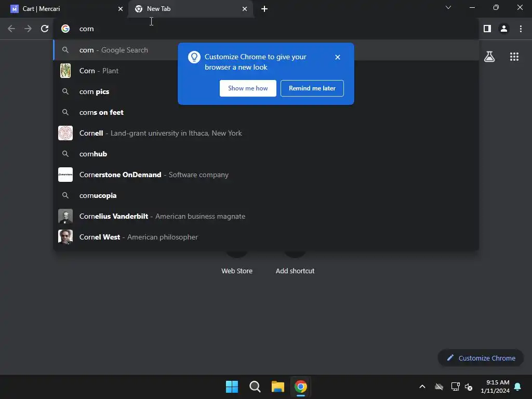Open Windows taskbar Search

(255, 387)
